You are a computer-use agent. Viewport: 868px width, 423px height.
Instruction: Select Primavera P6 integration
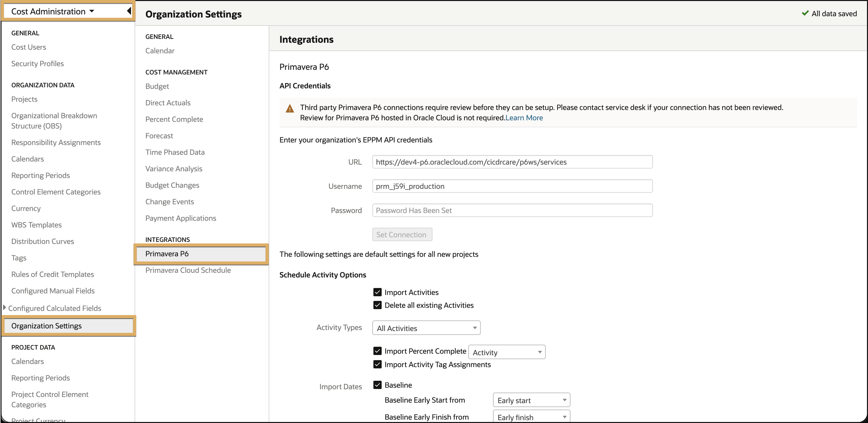point(201,254)
